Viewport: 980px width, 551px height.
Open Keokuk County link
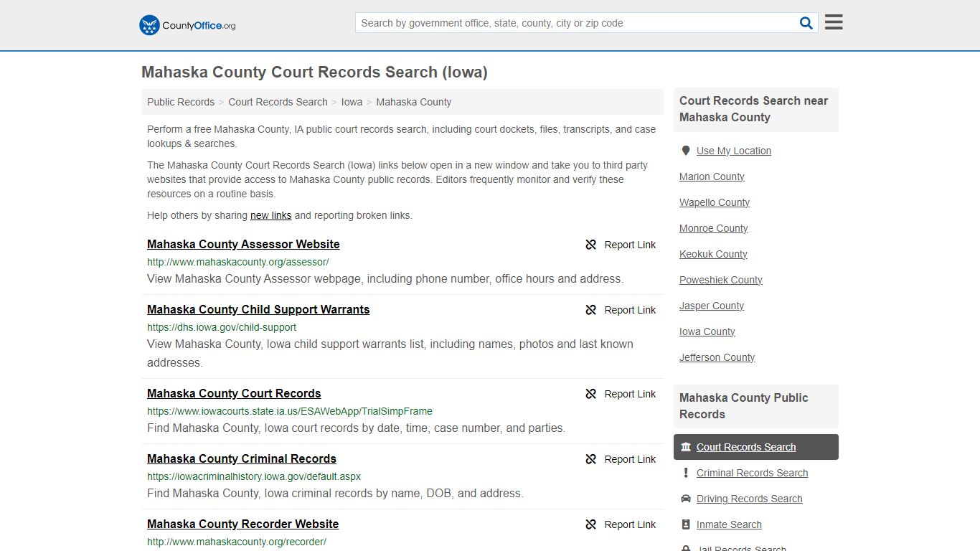pyautogui.click(x=713, y=254)
